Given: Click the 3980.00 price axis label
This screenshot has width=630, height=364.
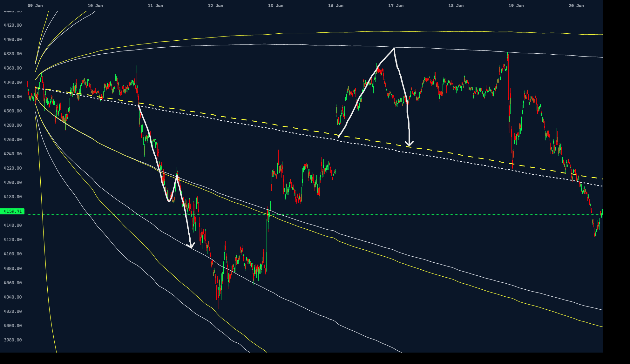Looking at the screenshot, I should 13,340.
